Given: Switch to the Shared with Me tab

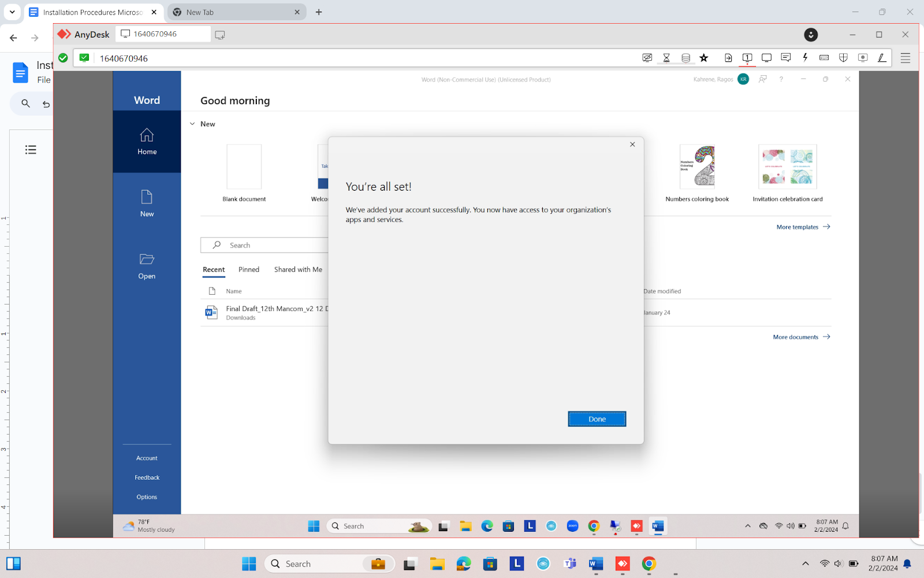Looking at the screenshot, I should 298,270.
